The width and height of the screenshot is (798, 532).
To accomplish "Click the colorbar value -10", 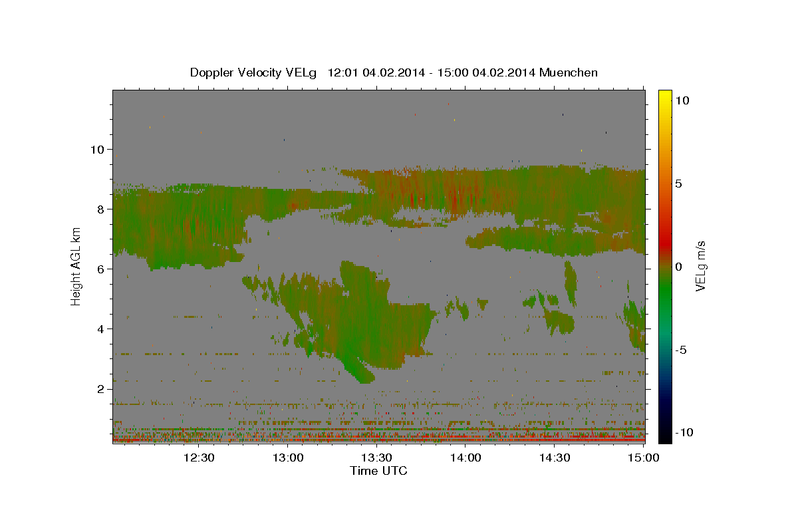I will [x=683, y=433].
